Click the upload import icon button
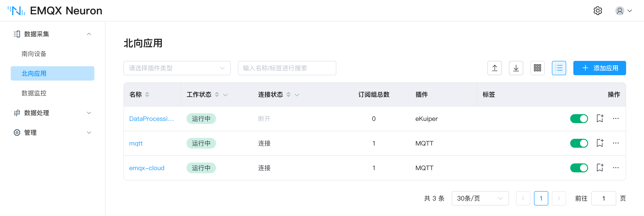This screenshot has width=644, height=216. (x=494, y=68)
